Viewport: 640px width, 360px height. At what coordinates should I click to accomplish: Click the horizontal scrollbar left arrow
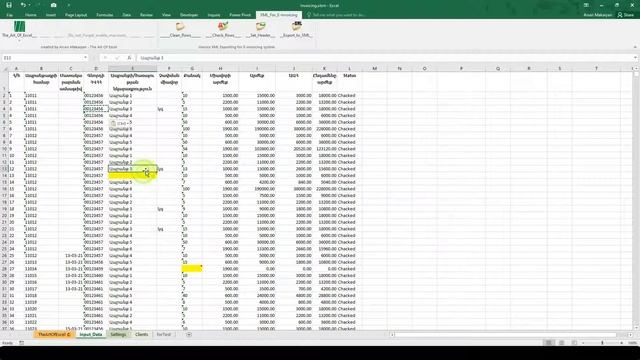coord(392,335)
